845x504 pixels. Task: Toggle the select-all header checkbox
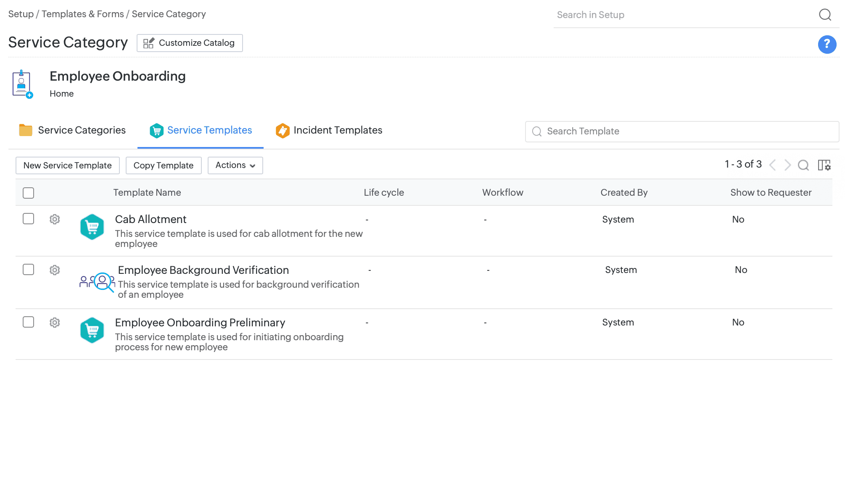click(29, 193)
